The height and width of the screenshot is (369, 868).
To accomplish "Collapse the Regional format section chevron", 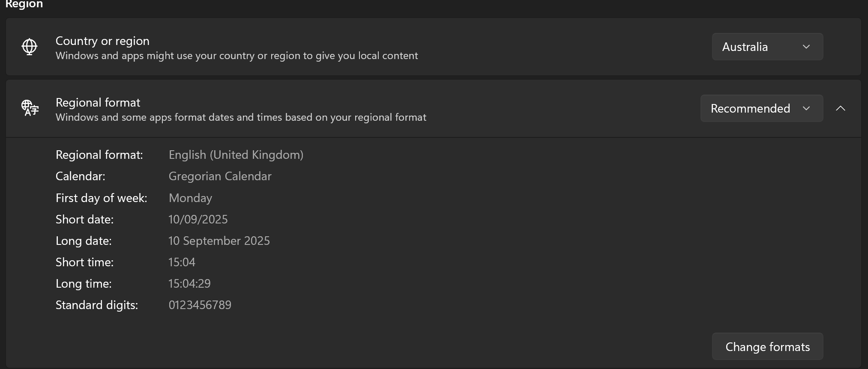I will pos(841,108).
